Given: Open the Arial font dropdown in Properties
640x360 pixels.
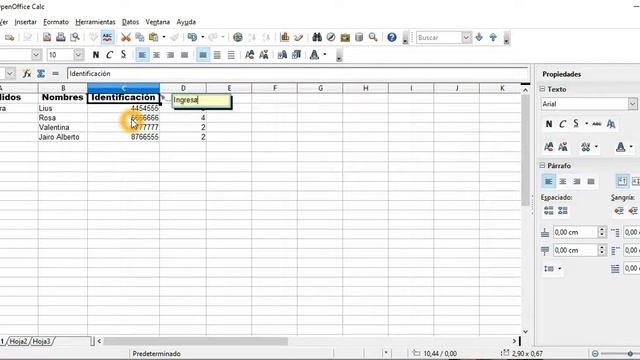Looking at the screenshot, I should [x=632, y=104].
